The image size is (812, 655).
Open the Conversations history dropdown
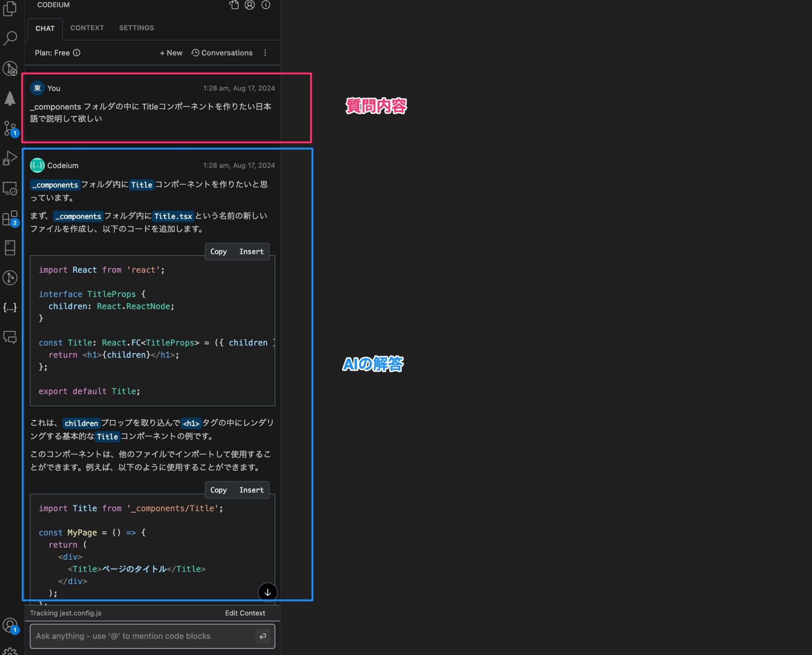point(222,53)
